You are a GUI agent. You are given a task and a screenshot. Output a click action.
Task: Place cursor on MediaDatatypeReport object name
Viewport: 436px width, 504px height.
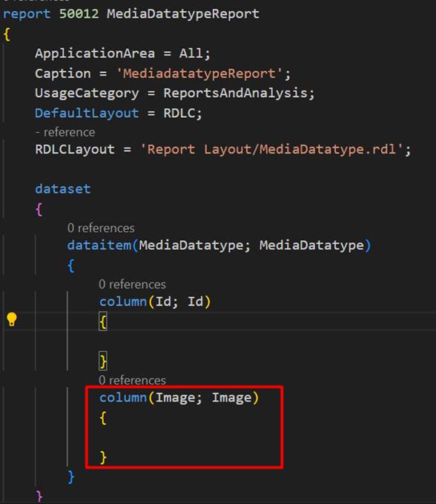(x=183, y=14)
